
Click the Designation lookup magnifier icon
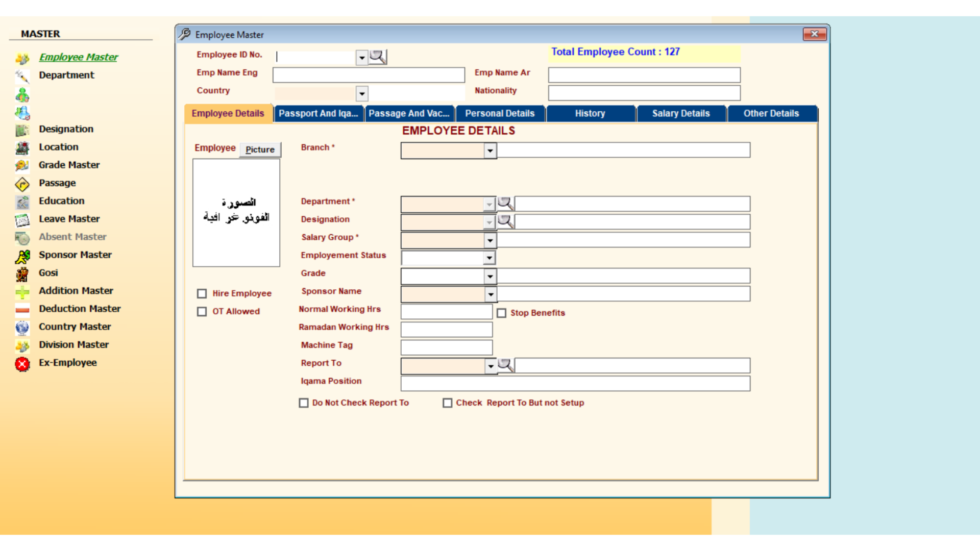[505, 221]
